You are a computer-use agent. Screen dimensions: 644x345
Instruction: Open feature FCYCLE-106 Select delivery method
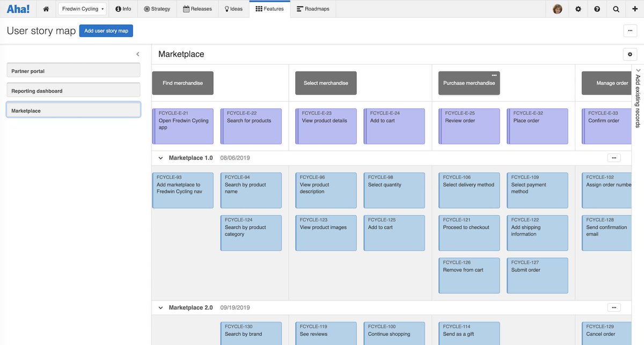point(470,190)
